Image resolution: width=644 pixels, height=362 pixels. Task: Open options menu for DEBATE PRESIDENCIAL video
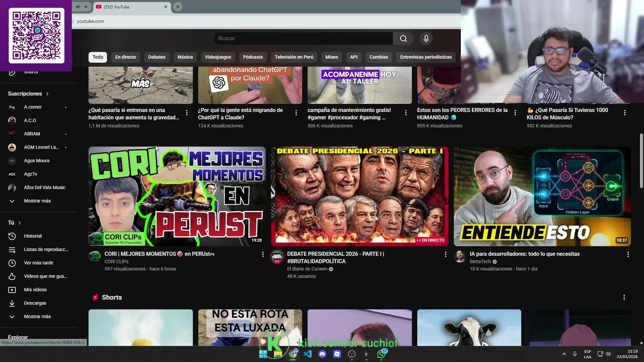click(x=445, y=254)
